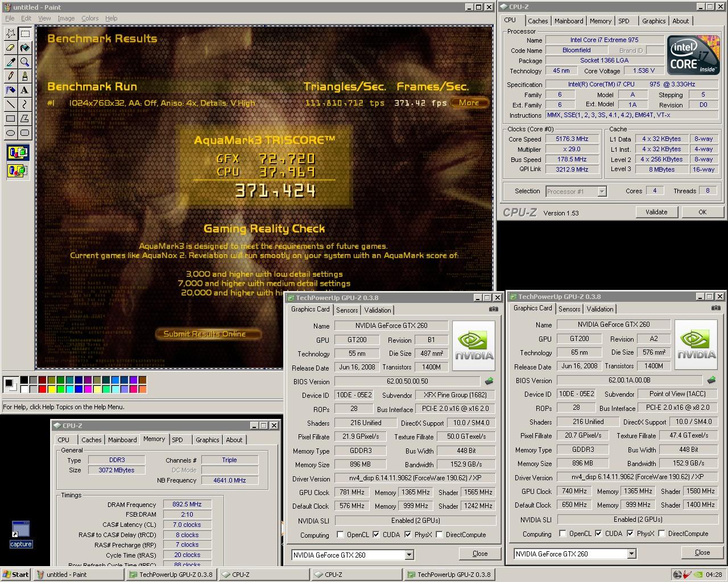Screen dimensions: 728x582
Task: Open the SPD tab in bottom CPU-Z window
Action: click(x=177, y=440)
